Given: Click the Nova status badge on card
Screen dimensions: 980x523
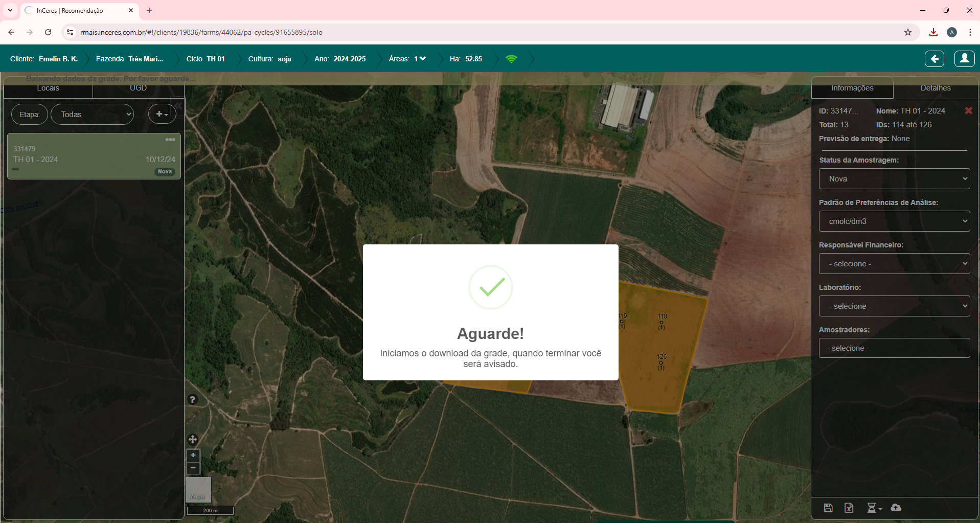Looking at the screenshot, I should click(x=165, y=172).
